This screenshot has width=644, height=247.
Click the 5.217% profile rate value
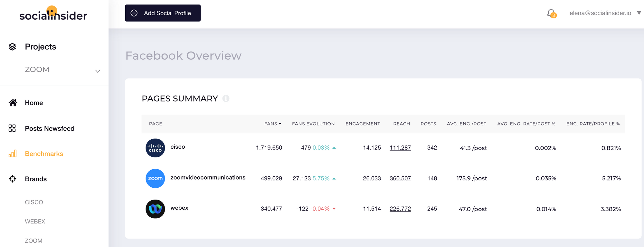pyautogui.click(x=611, y=178)
